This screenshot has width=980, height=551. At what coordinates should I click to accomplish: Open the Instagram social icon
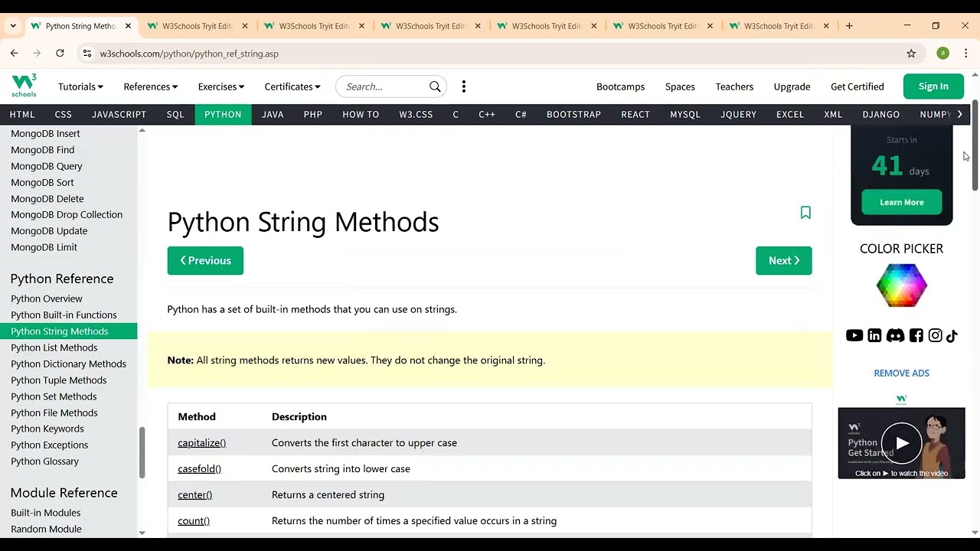pyautogui.click(x=935, y=335)
